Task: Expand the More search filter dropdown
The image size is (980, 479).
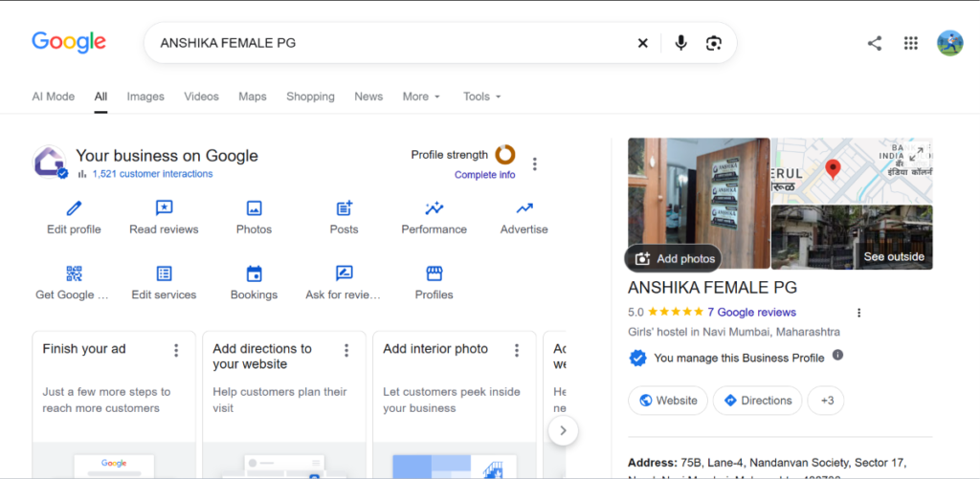Action: tap(421, 97)
